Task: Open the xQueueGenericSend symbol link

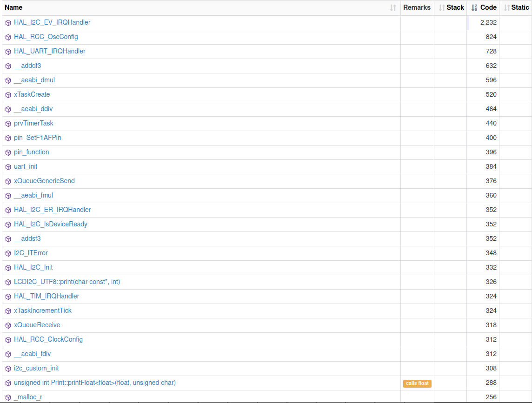Action: click(x=44, y=181)
